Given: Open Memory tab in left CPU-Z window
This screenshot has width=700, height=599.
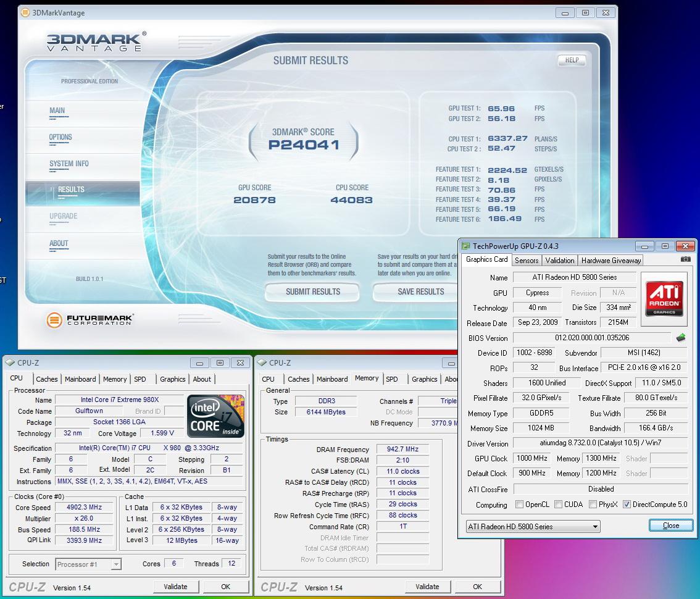Looking at the screenshot, I should point(115,379).
